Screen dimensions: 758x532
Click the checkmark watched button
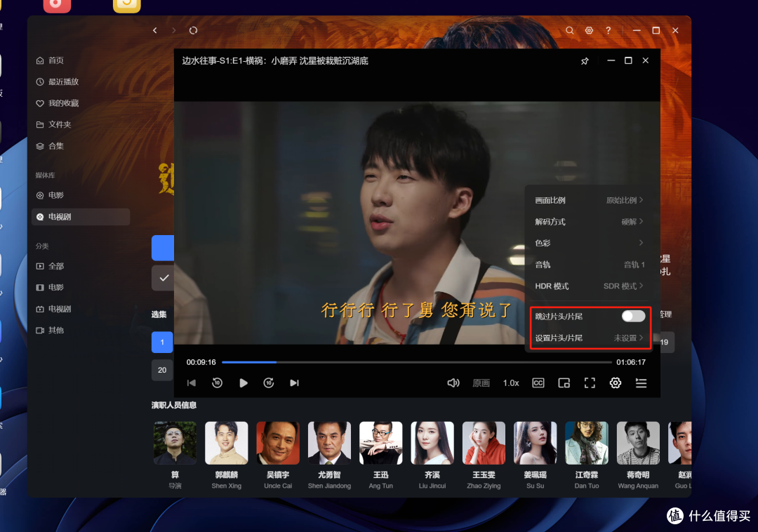164,278
